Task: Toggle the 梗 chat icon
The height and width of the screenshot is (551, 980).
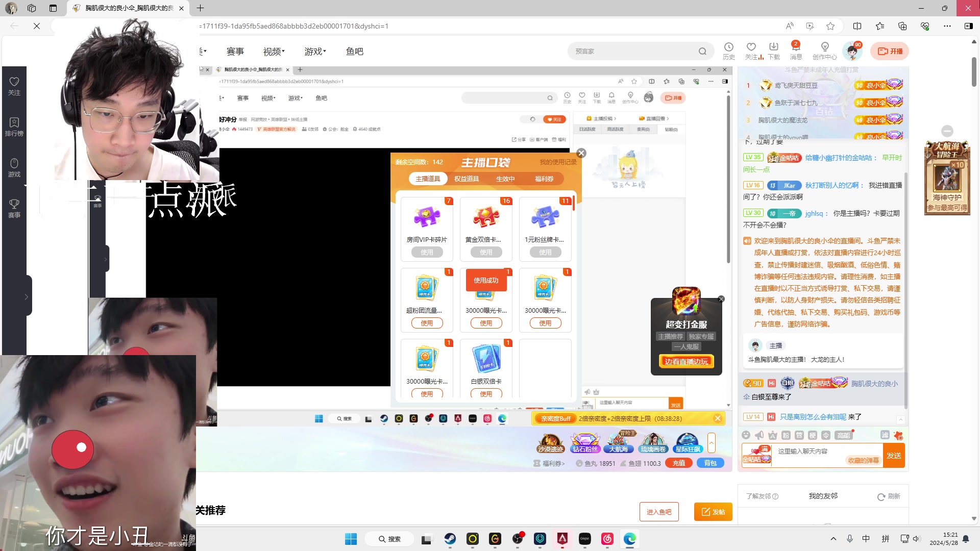Action: [812, 435]
